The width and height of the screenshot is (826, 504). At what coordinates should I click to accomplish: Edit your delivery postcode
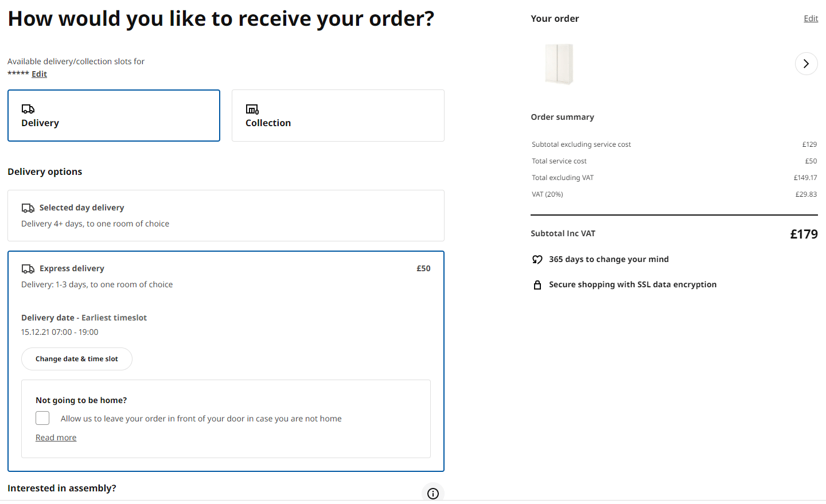pos(39,73)
